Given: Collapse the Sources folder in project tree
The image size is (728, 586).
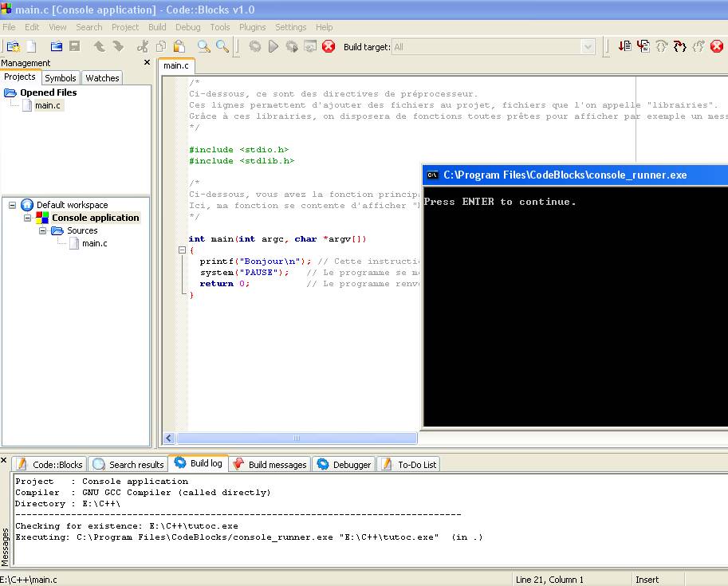Looking at the screenshot, I should (x=43, y=230).
